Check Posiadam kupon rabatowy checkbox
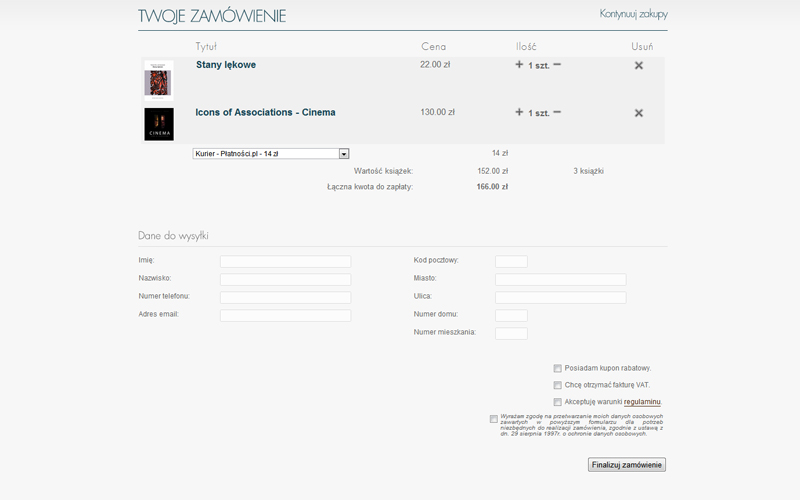800x500 pixels. click(558, 368)
